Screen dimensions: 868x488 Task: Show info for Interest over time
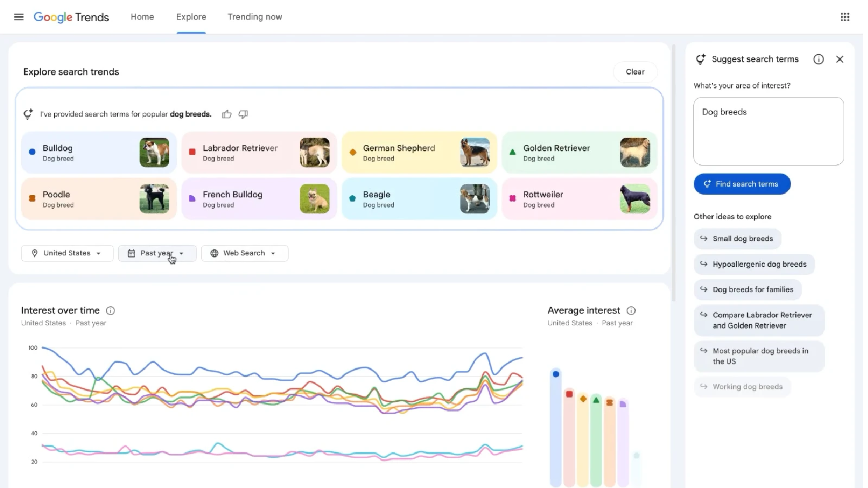coord(110,311)
